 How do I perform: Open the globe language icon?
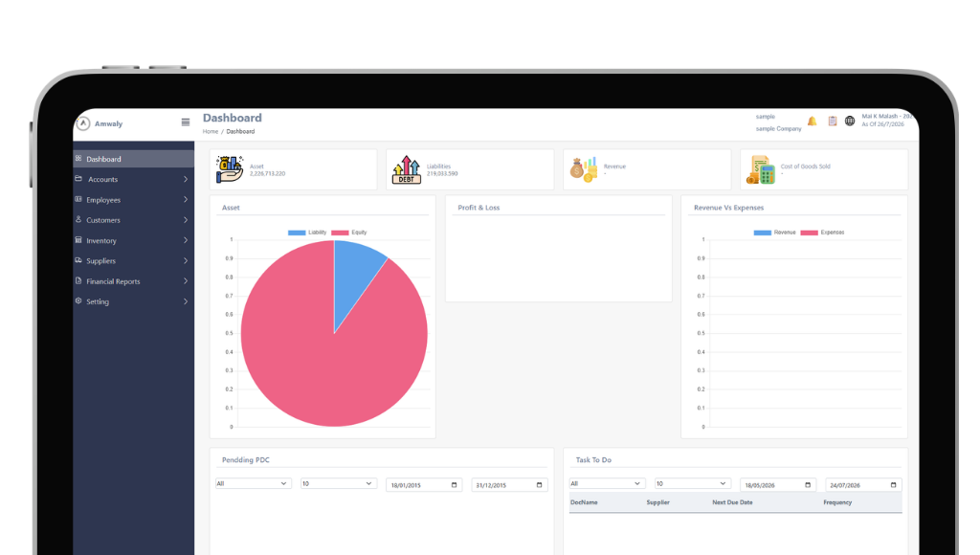point(850,122)
